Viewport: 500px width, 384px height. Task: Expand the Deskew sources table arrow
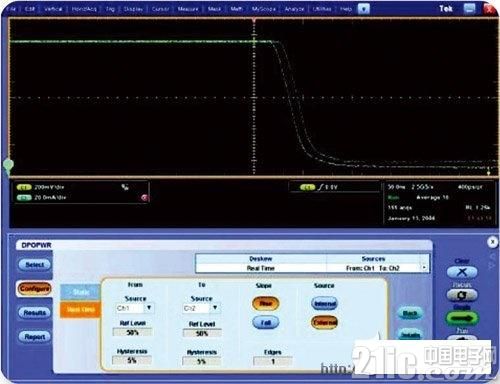tap(424, 268)
